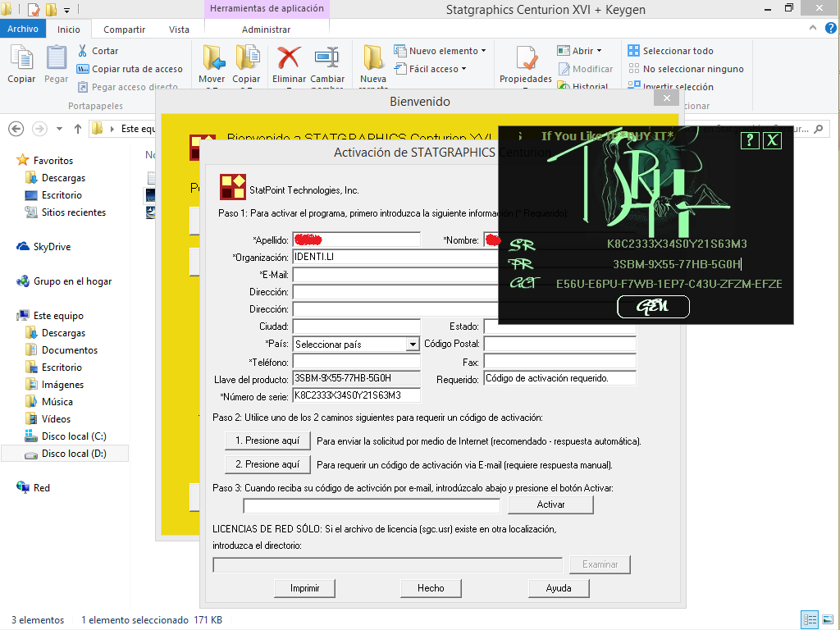Screen dimensions: 840x630
Task: Click No seleccionar ninguno
Action: (x=686, y=69)
